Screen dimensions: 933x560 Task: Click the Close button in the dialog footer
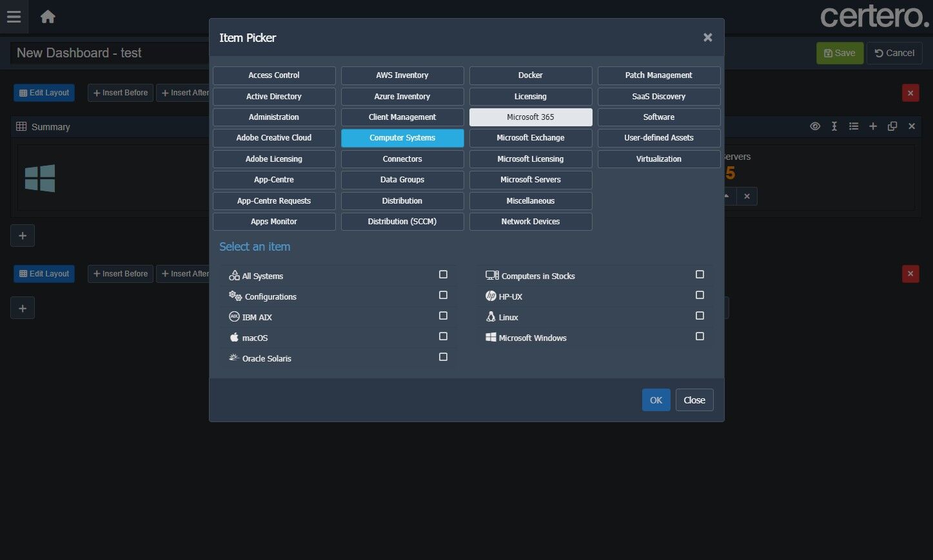coord(694,400)
